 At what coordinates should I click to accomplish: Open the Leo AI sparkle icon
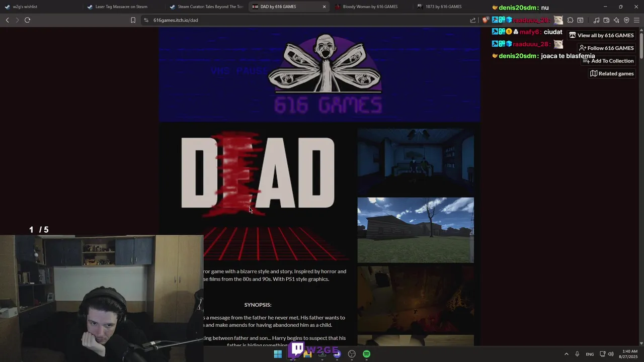(x=616, y=20)
